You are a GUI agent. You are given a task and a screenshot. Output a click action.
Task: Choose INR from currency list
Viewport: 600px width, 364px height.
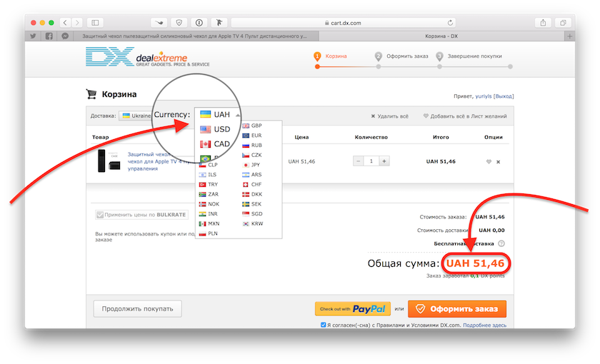click(209, 213)
